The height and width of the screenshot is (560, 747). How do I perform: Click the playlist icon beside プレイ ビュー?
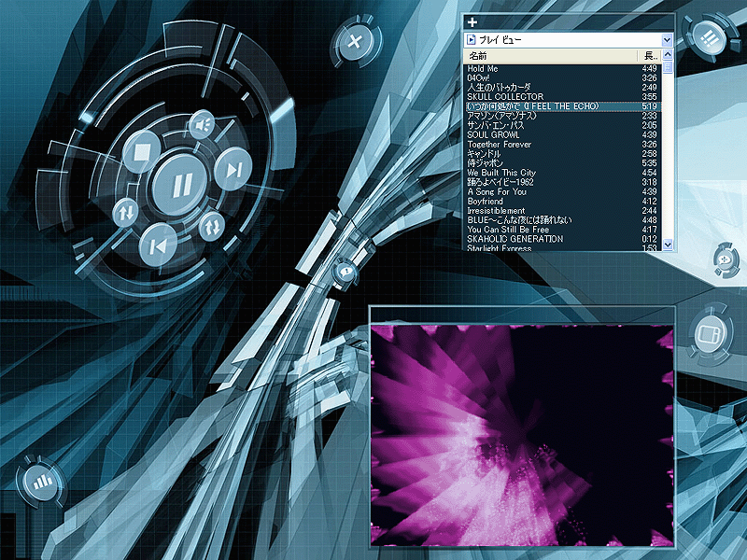(x=472, y=39)
